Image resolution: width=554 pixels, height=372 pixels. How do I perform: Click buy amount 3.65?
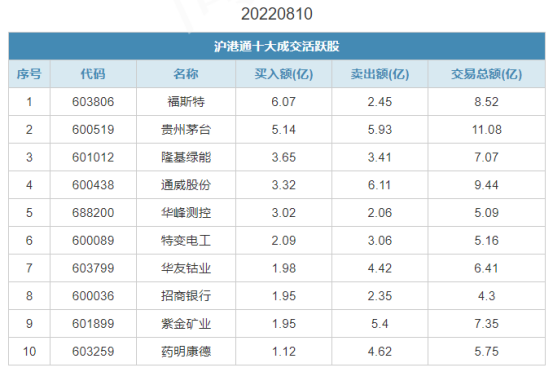(283, 157)
